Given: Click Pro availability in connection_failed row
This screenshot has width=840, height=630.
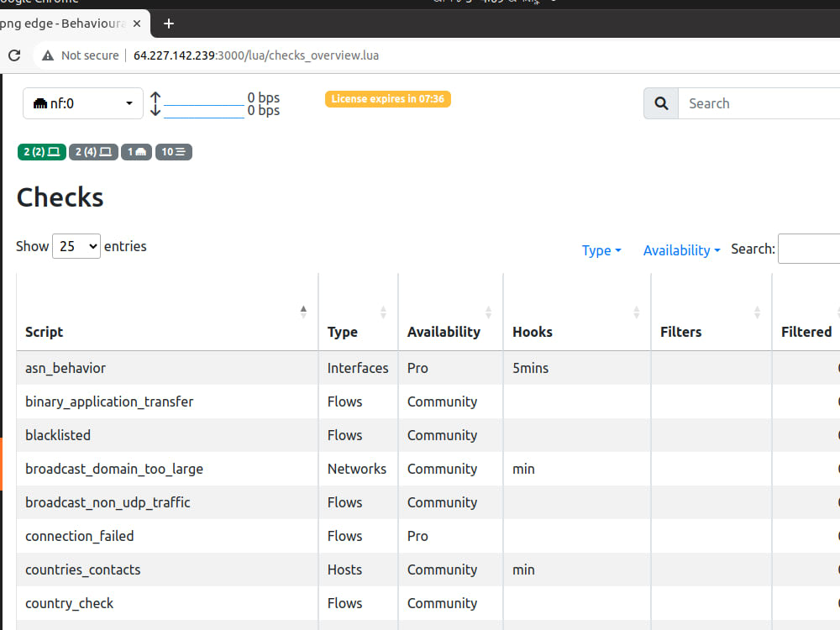Looking at the screenshot, I should pos(417,536).
